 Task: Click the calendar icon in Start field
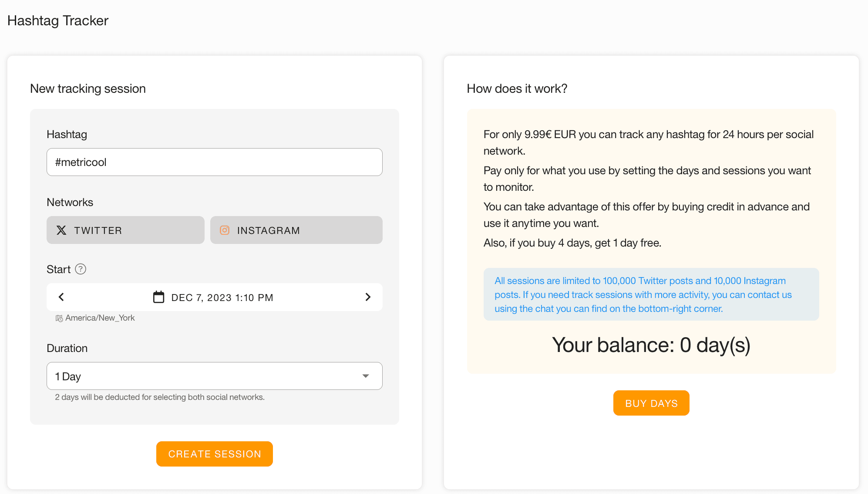[158, 297]
